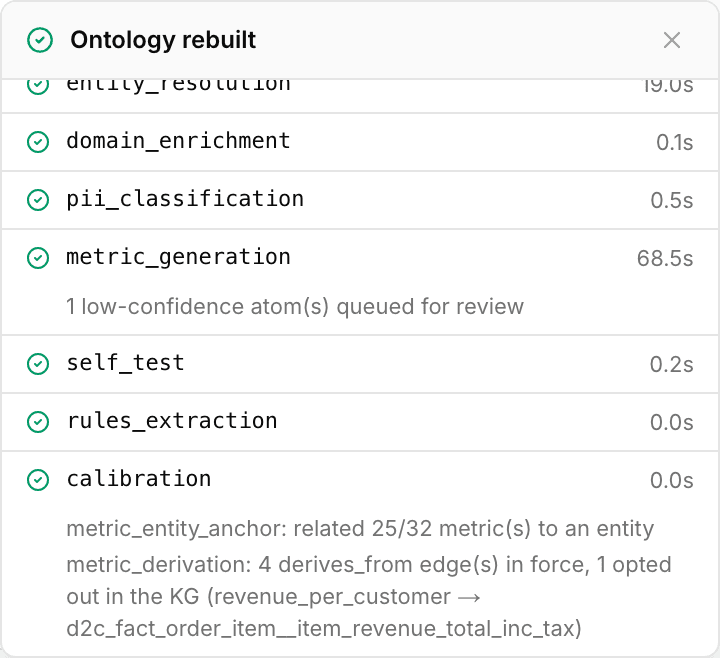The height and width of the screenshot is (658, 720).
Task: Click the 0.5s duration for pii_classification
Action: (x=671, y=201)
